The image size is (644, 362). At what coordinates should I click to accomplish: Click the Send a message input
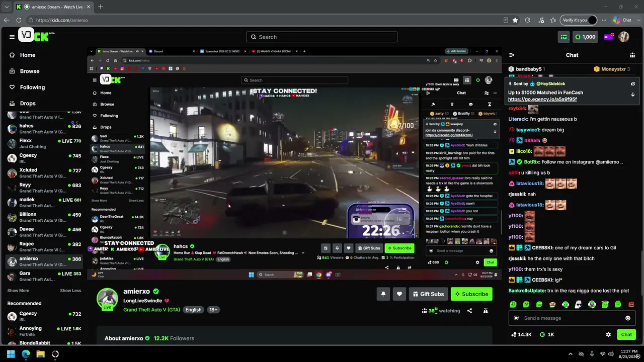[572, 318]
